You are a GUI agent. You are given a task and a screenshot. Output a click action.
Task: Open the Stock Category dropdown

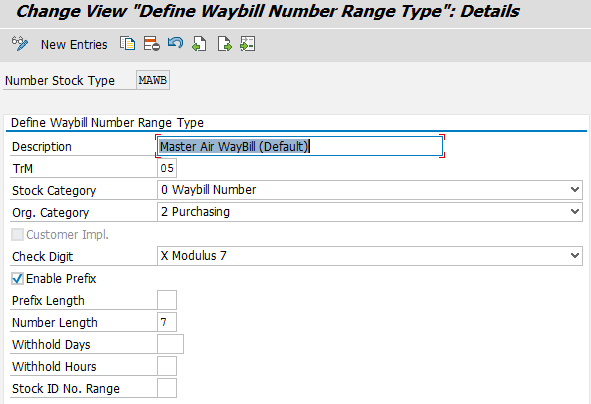(x=574, y=190)
